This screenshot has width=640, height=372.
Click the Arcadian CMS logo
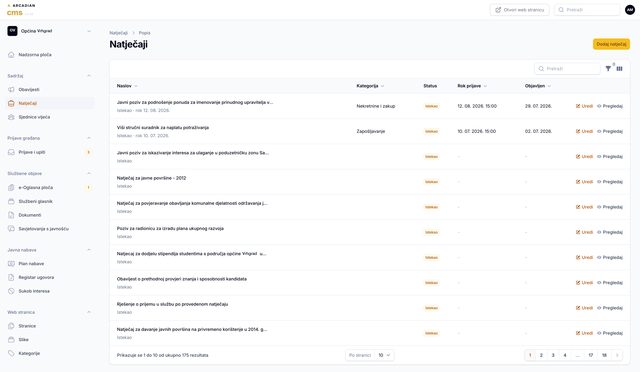pos(20,10)
